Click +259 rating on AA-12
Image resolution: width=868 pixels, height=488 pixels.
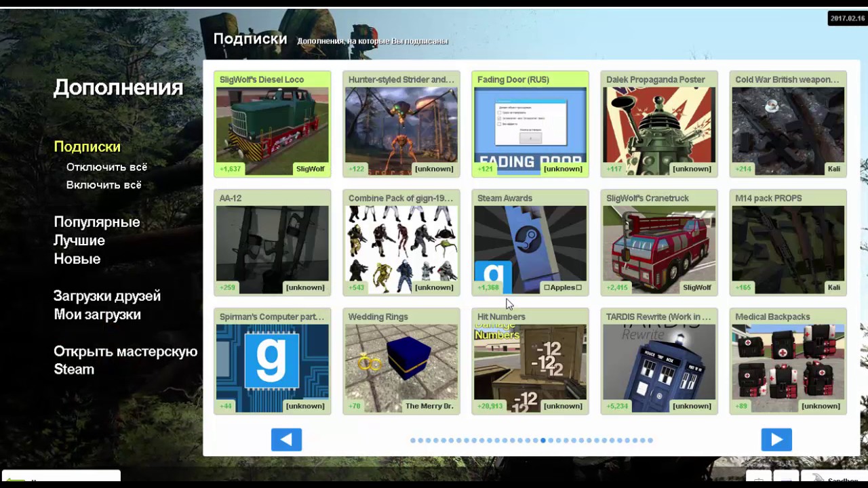click(228, 287)
